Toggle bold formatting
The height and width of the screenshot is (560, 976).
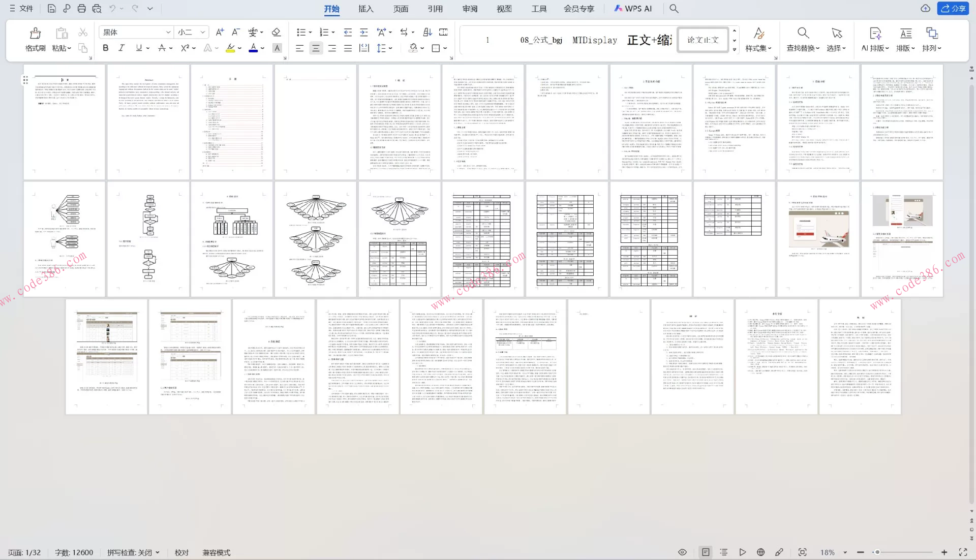coord(105,48)
